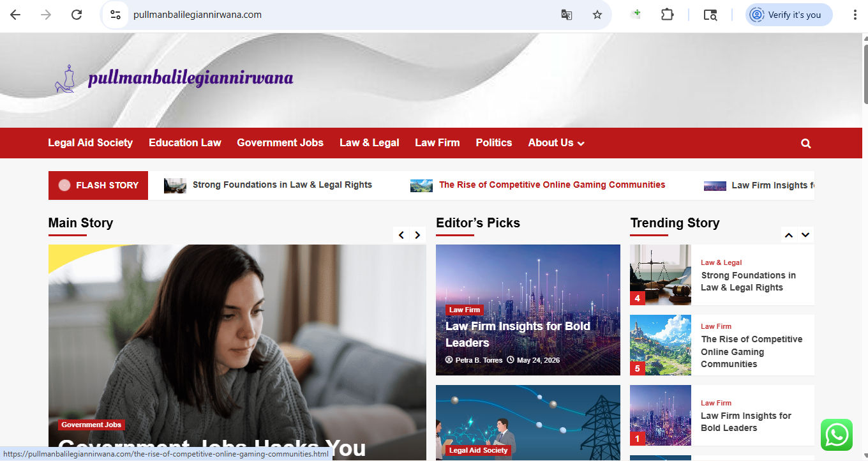Go to the Politics menu item
Viewport: 868px width, 461px height.
coord(494,143)
